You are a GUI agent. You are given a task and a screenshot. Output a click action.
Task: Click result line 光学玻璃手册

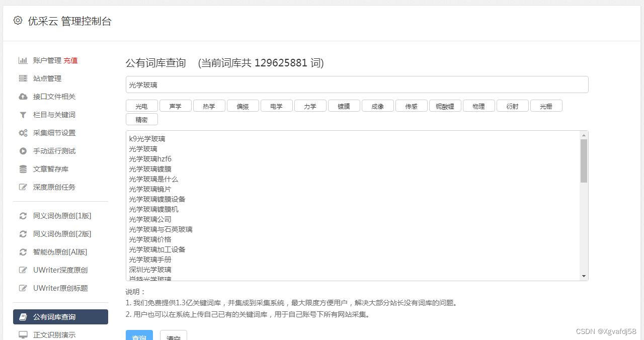point(150,260)
